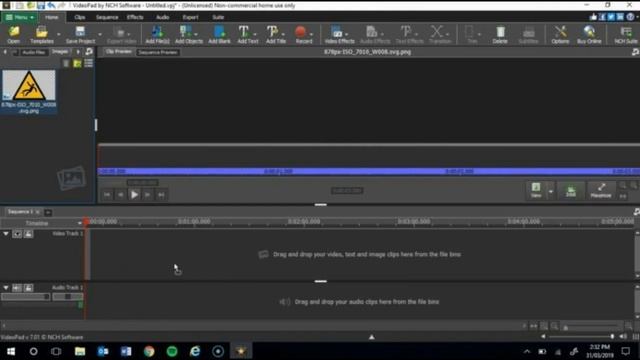Screen dimensions: 640x360
Task: Select the Export tab
Action: (190, 17)
